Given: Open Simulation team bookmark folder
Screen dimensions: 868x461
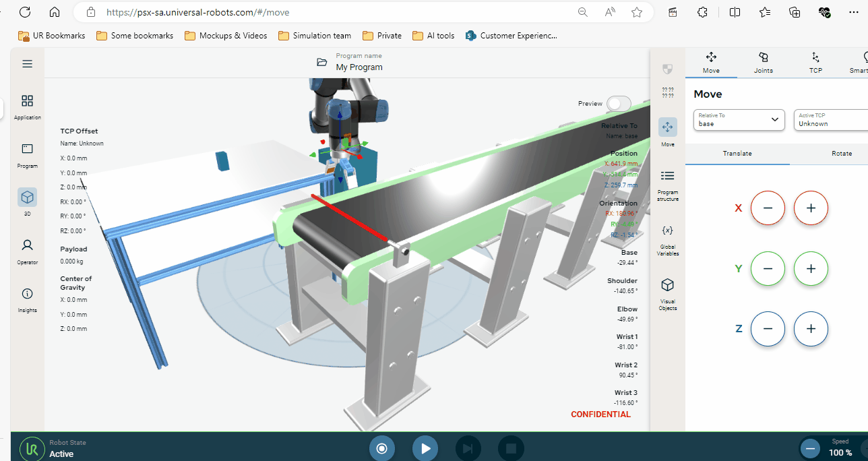Looking at the screenshot, I should [x=315, y=36].
